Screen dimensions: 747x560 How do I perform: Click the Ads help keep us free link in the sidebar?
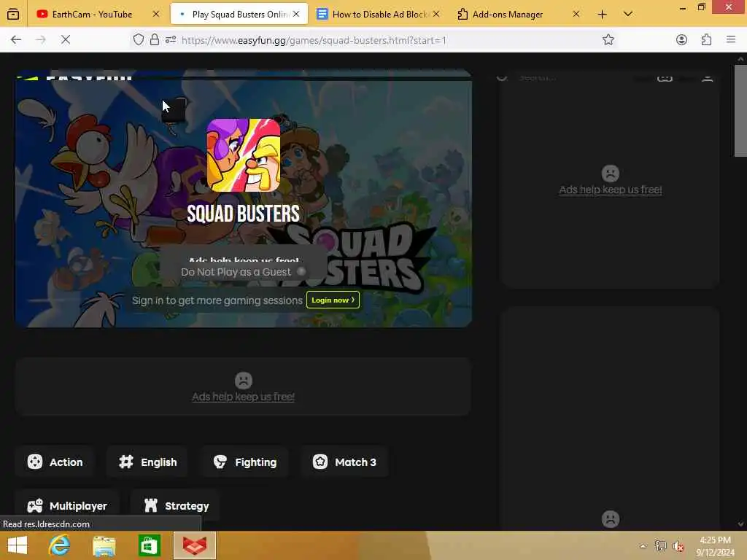(611, 190)
